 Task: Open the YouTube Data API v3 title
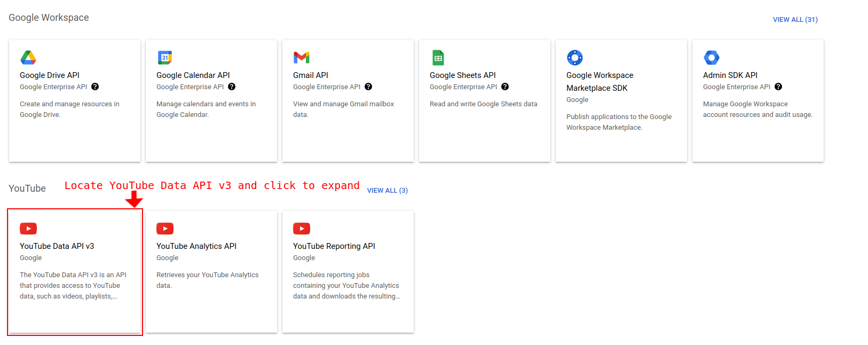point(57,246)
